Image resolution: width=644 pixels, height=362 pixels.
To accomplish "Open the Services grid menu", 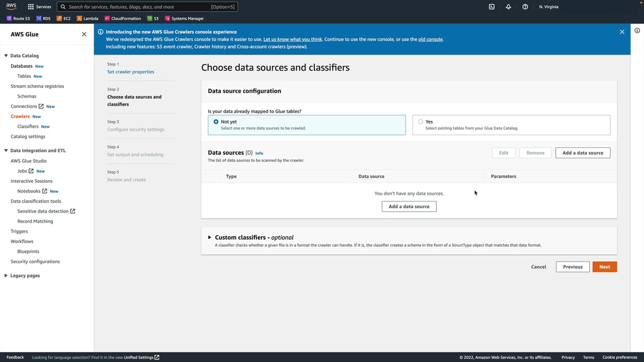I will click(39, 7).
